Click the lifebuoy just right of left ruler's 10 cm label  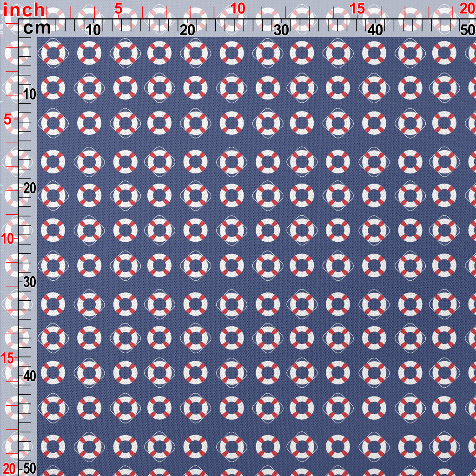point(53,88)
